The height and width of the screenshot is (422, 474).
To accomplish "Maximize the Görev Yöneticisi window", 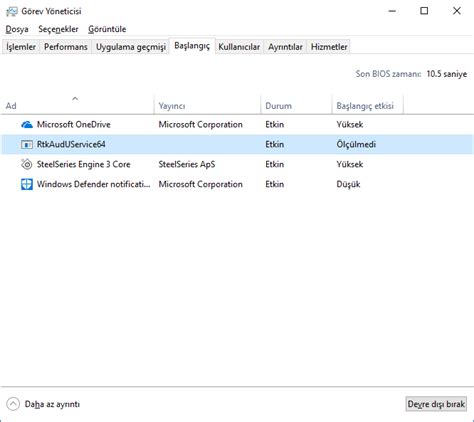I will click(x=424, y=11).
